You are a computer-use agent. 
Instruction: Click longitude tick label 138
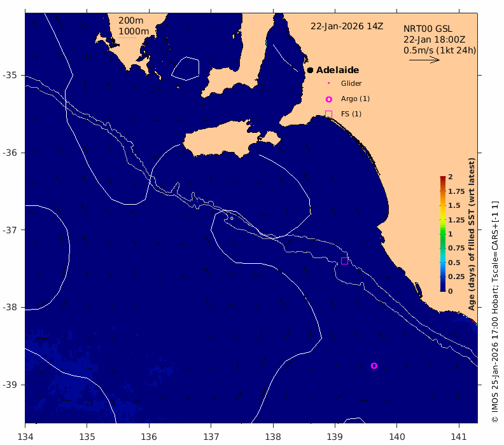pos(273,437)
